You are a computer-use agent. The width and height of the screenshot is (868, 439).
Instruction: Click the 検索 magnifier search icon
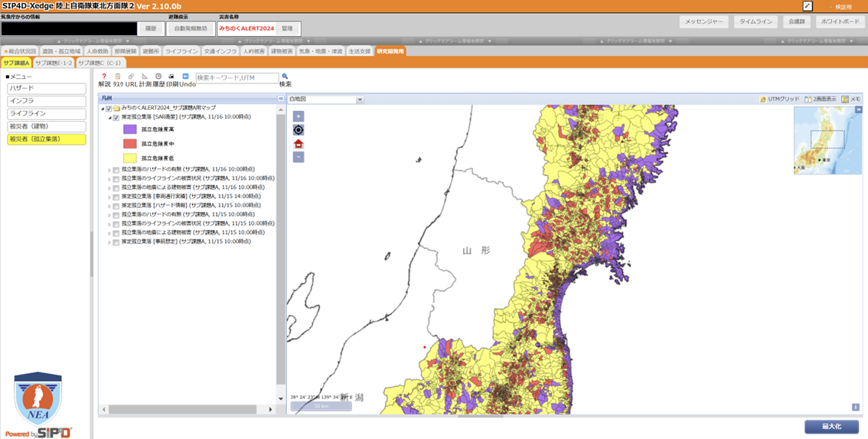point(285,76)
